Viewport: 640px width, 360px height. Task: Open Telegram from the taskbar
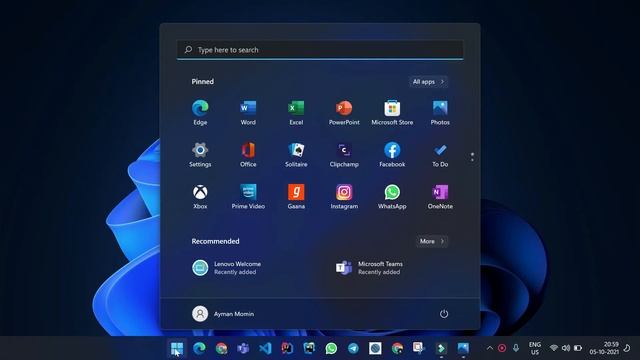pyautogui.click(x=353, y=348)
